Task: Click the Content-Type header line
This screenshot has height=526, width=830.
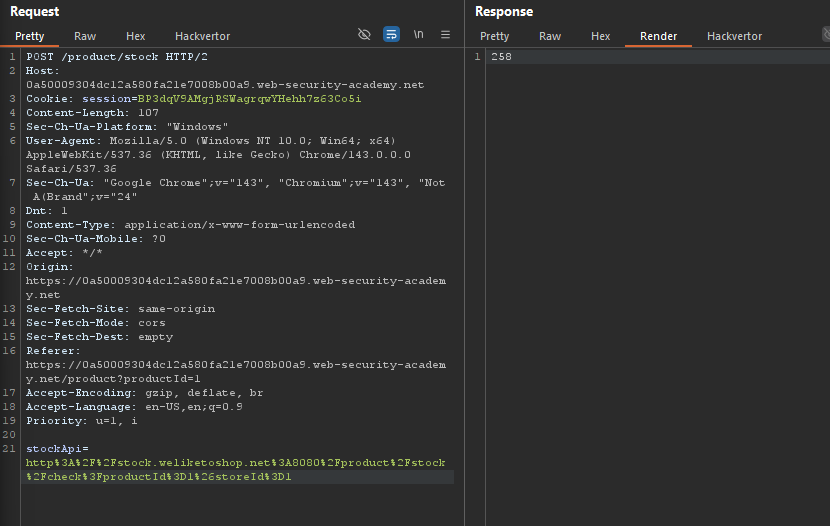Action: [191, 225]
